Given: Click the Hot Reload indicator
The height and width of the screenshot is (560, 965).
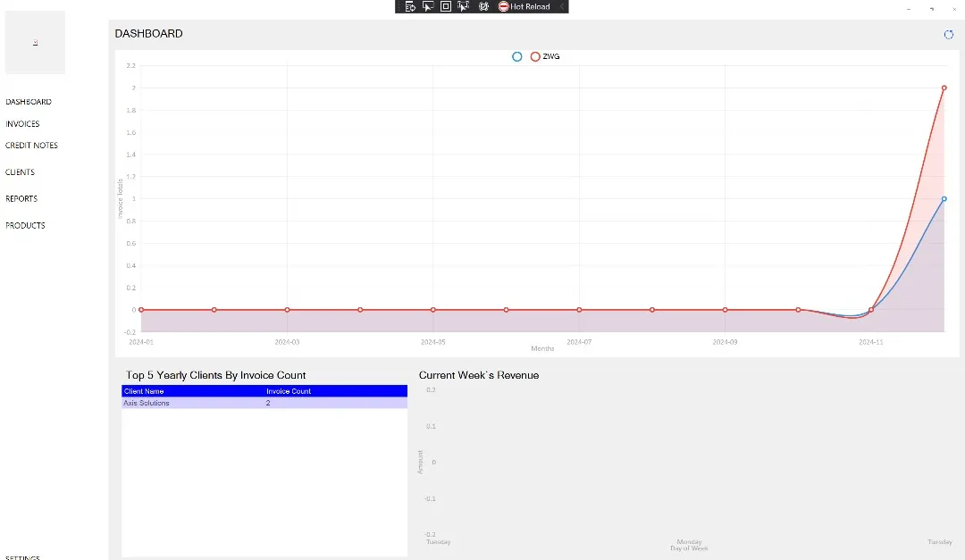Looking at the screenshot, I should pyautogui.click(x=524, y=7).
